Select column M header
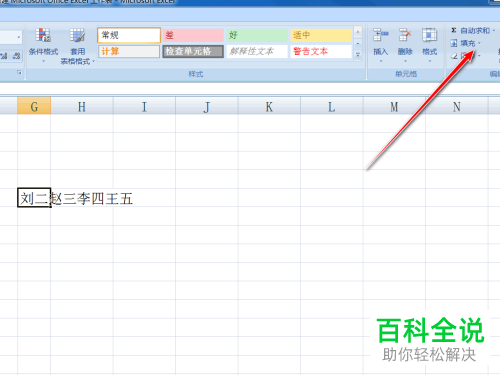This screenshot has width=500, height=375. click(x=394, y=106)
